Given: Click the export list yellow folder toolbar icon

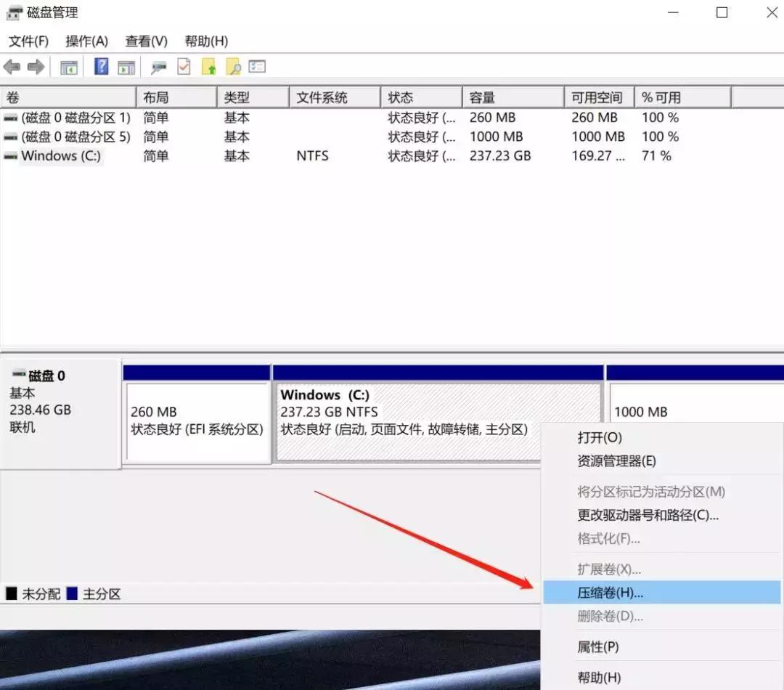Looking at the screenshot, I should click(x=210, y=67).
